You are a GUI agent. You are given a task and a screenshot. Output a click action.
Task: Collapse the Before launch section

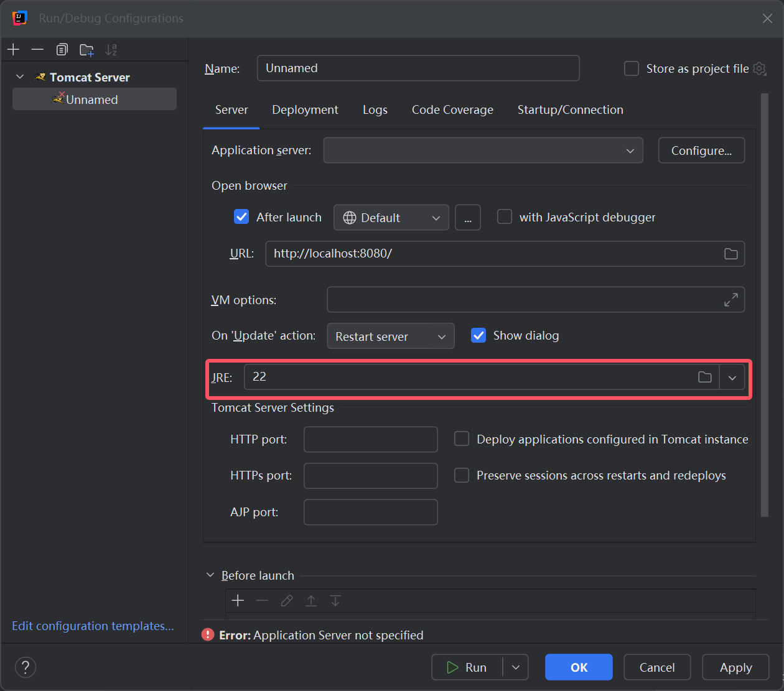(x=210, y=575)
